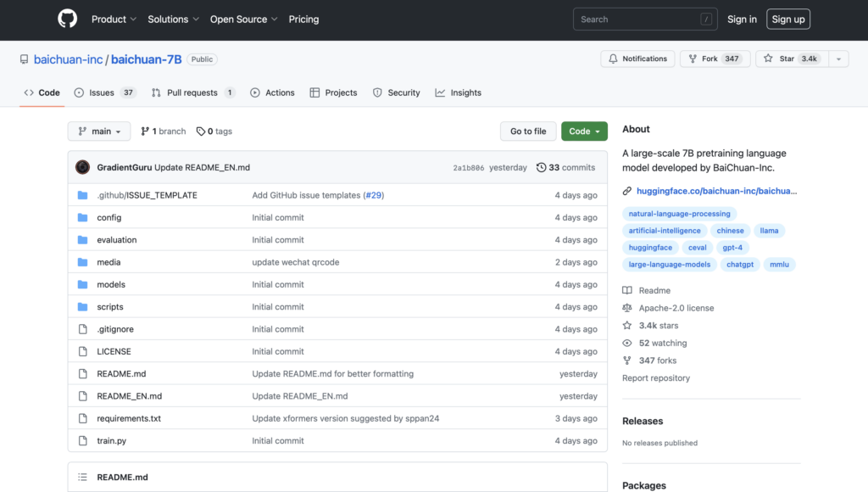Click the Sign up button

[788, 20]
